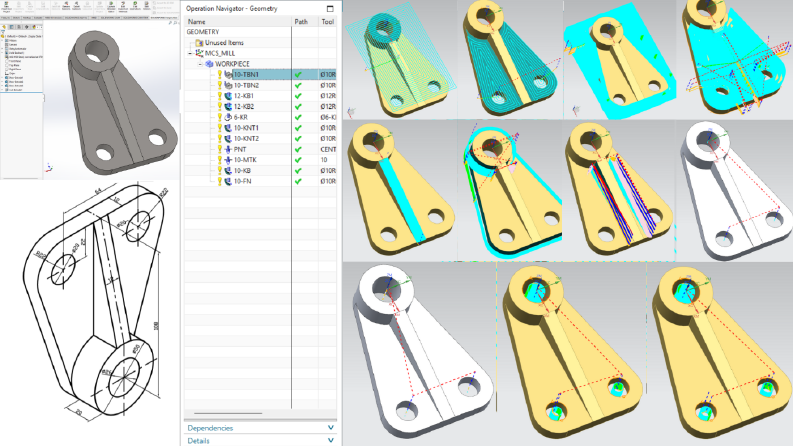Click the 10-TBN2 operation icon
The height and width of the screenshot is (446, 793).
pyautogui.click(x=228, y=85)
